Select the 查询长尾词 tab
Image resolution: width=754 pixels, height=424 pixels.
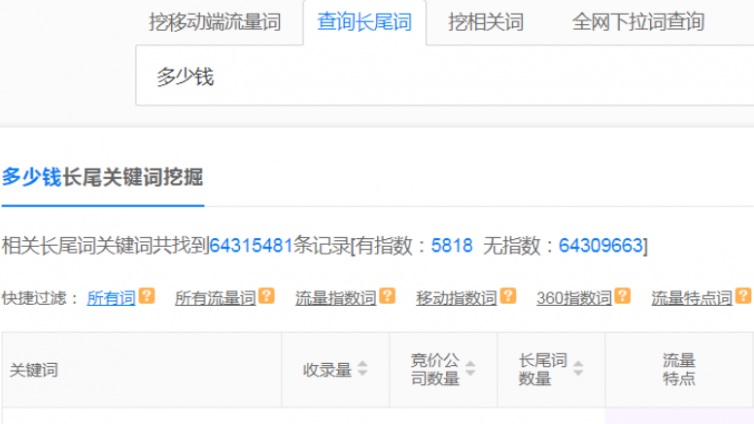click(364, 22)
